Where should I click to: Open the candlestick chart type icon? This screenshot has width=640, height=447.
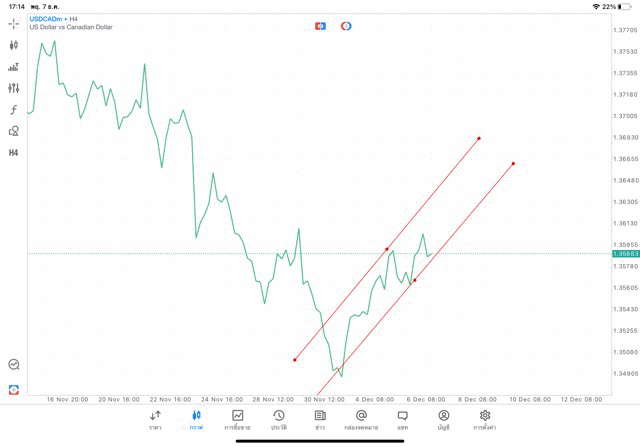point(14,45)
